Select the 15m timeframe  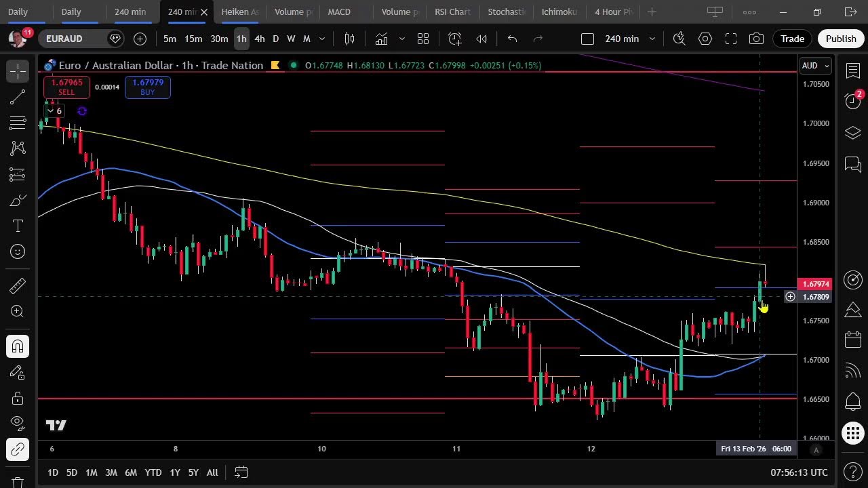[193, 39]
